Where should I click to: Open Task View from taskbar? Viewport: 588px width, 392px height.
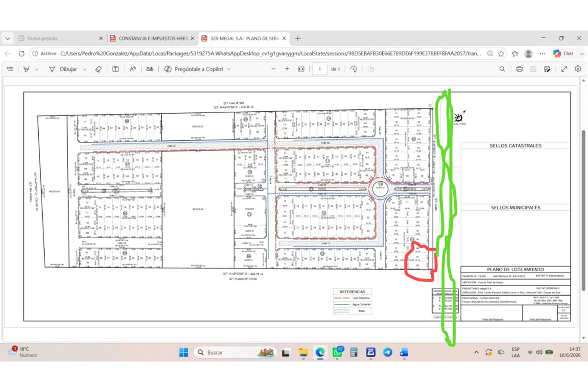point(286,352)
